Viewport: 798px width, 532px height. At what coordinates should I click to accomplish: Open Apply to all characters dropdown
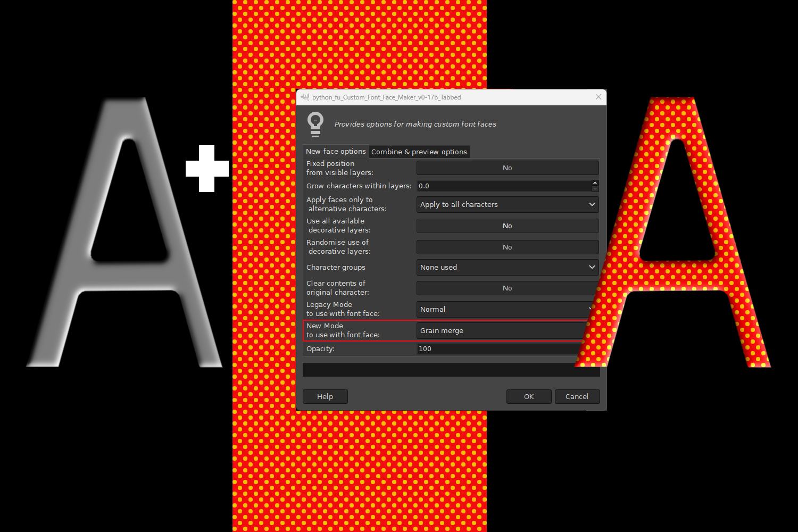pos(508,205)
